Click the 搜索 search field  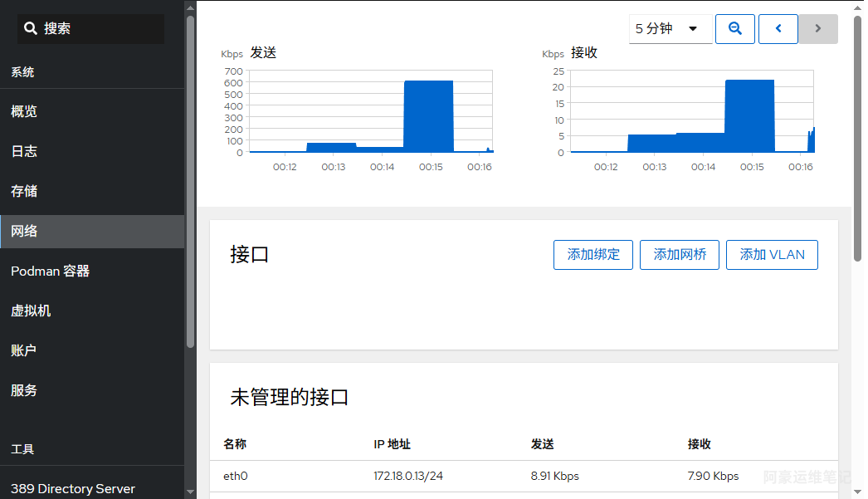(90, 29)
